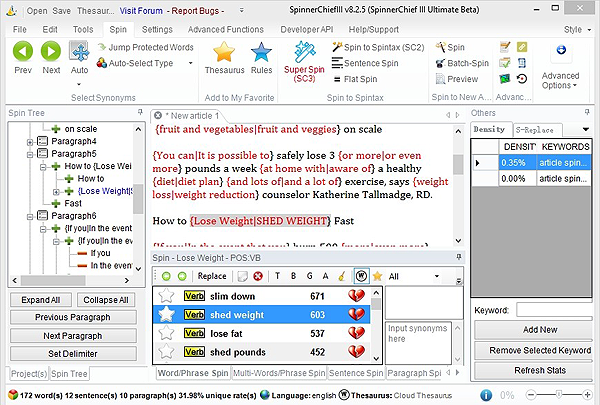Viewport: 600px width, 405px height.
Task: Collapse Paragraph5 in Spin Tree
Action: [29, 155]
